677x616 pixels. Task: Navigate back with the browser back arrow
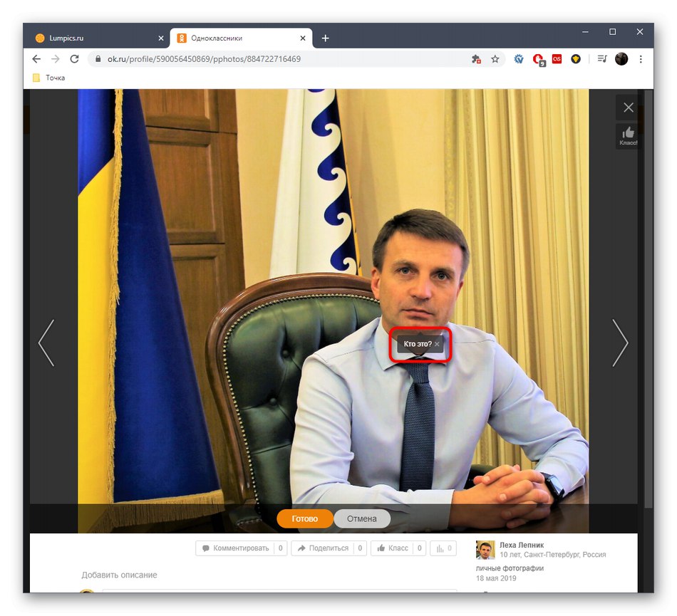click(36, 59)
